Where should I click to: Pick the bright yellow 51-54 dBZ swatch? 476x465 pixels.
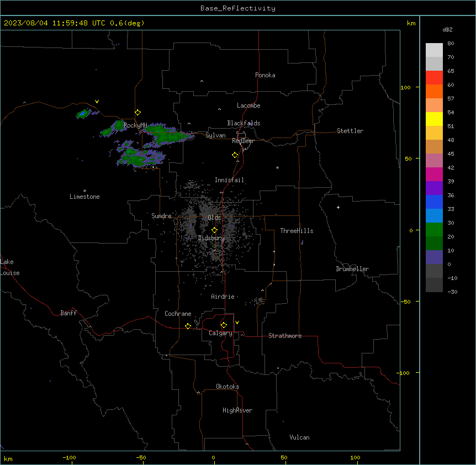[434, 119]
